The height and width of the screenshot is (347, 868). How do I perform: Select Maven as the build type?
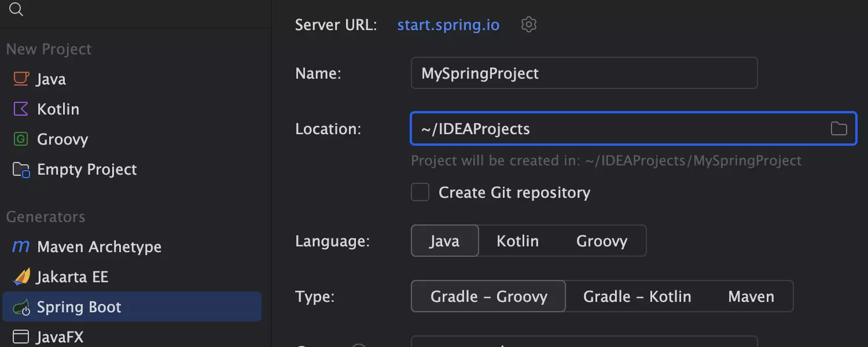(x=751, y=297)
